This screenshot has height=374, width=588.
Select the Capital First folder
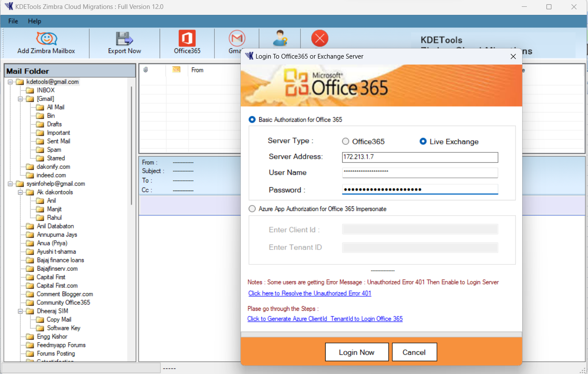(x=51, y=277)
